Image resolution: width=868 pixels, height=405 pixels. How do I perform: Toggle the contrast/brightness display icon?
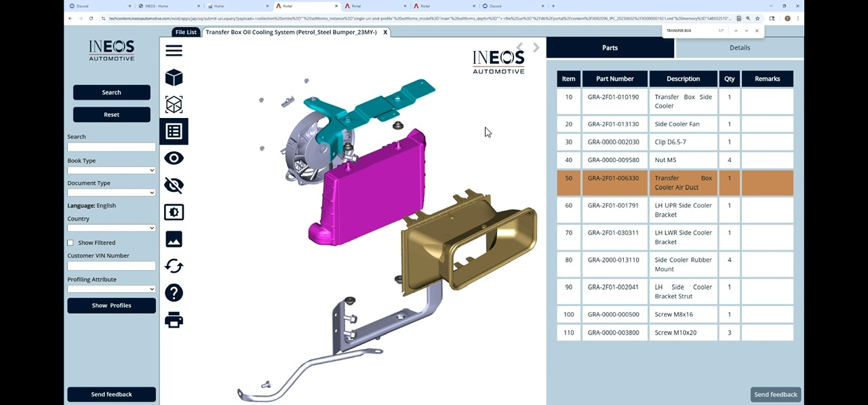tap(174, 212)
